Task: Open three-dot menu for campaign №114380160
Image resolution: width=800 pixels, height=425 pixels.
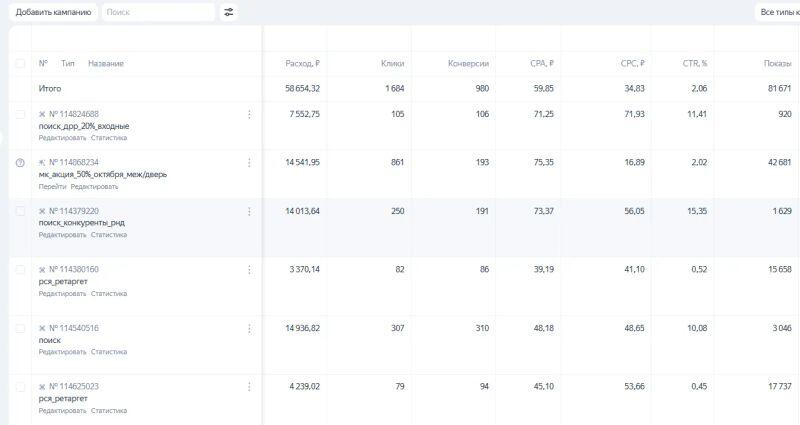Action: click(249, 269)
